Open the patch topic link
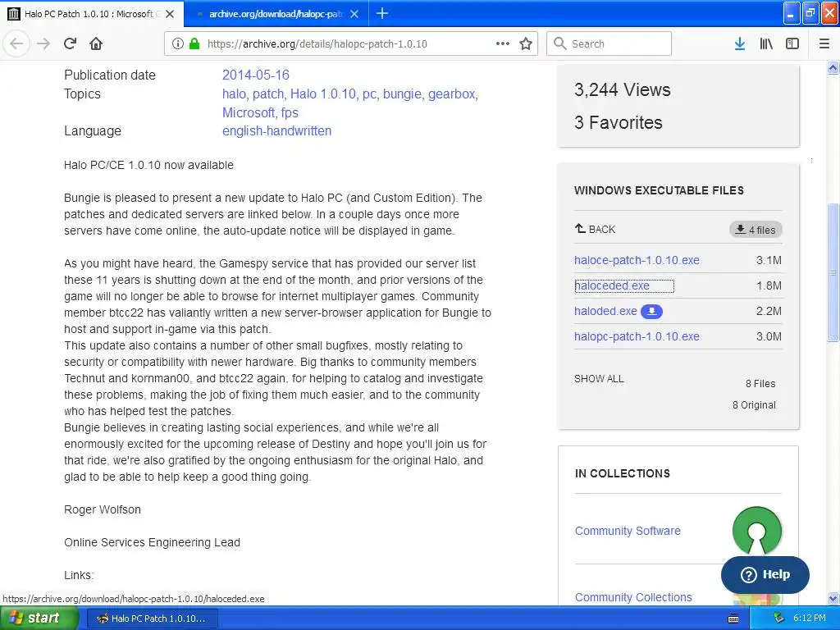The image size is (840, 630). [268, 94]
